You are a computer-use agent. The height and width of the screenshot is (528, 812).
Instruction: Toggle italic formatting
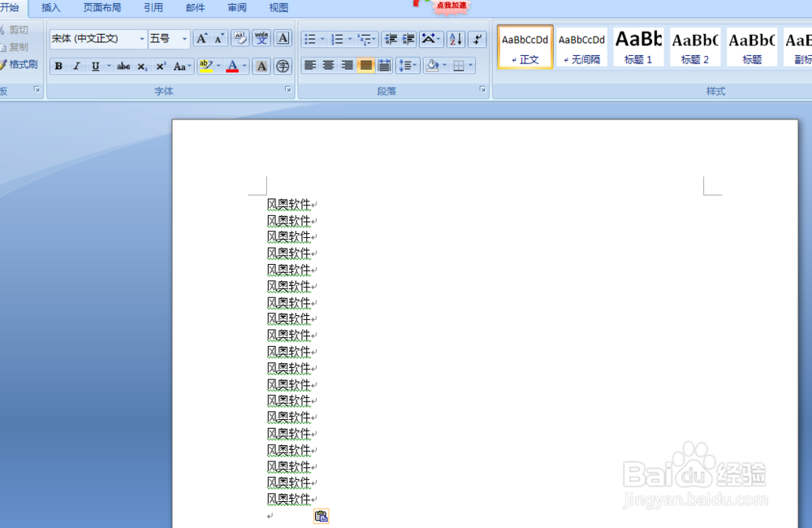pyautogui.click(x=76, y=67)
